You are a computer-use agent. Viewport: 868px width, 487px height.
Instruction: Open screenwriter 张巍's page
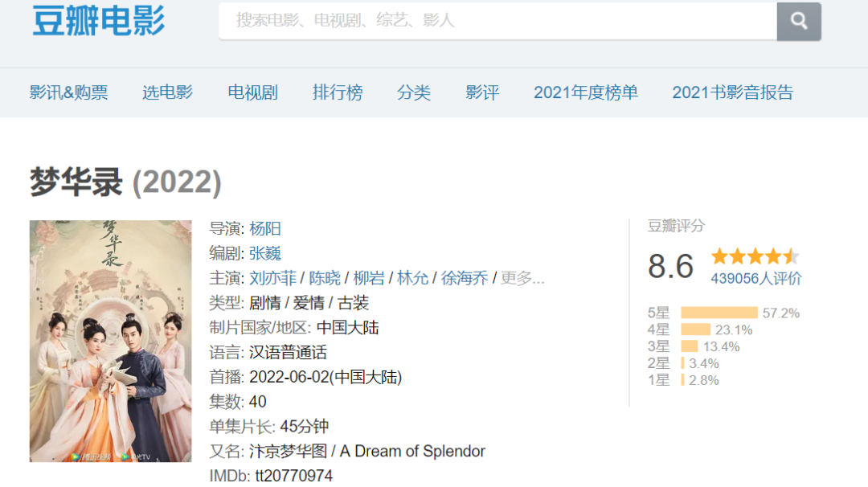coord(265,253)
